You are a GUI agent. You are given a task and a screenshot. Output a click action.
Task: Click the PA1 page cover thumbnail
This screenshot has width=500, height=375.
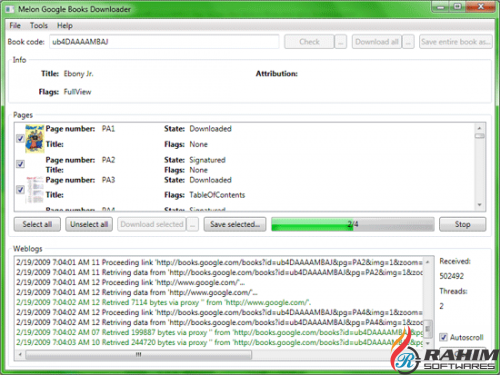click(35, 138)
